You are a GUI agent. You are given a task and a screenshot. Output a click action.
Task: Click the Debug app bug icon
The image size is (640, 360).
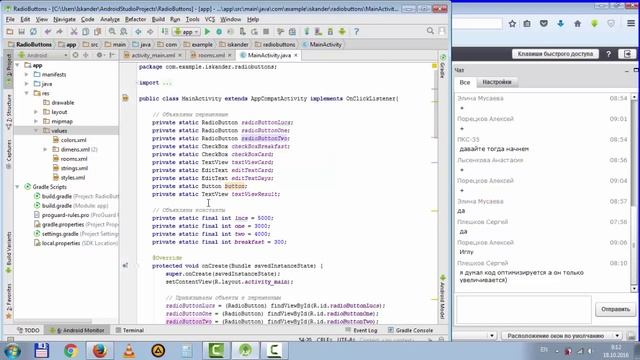[x=219, y=31]
